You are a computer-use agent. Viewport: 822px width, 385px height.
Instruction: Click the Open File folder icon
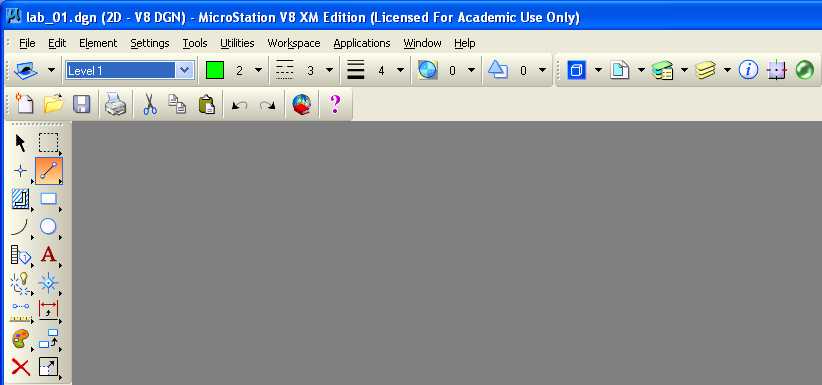[53, 104]
